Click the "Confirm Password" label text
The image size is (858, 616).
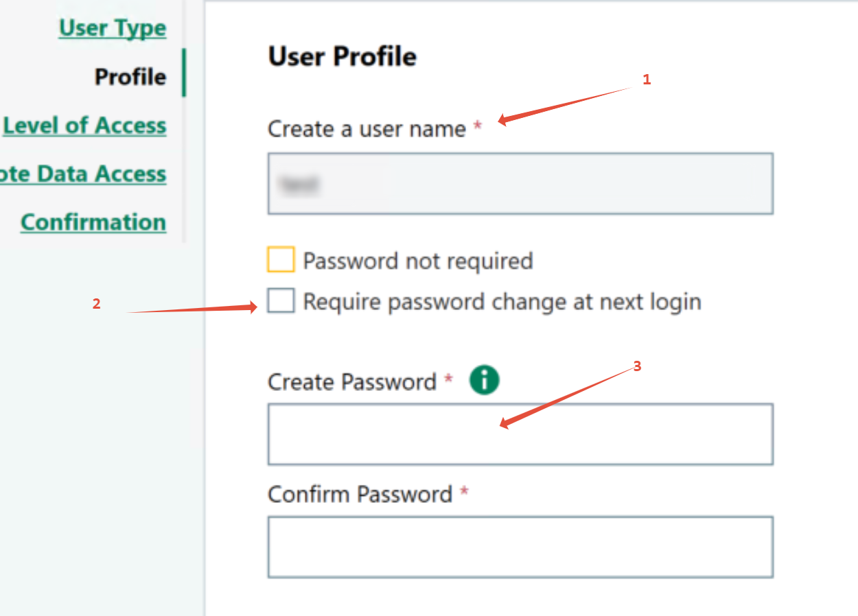pyautogui.click(x=360, y=495)
